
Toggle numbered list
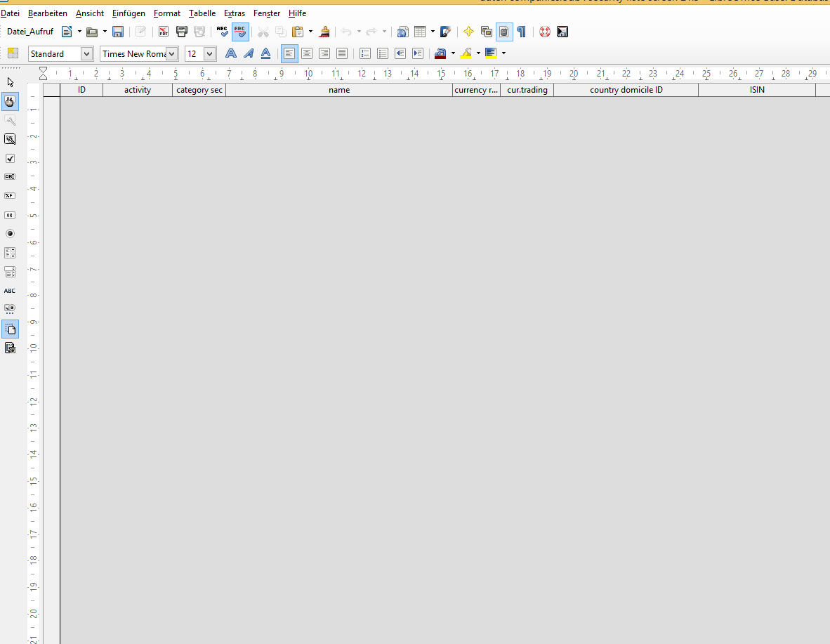[365, 53]
